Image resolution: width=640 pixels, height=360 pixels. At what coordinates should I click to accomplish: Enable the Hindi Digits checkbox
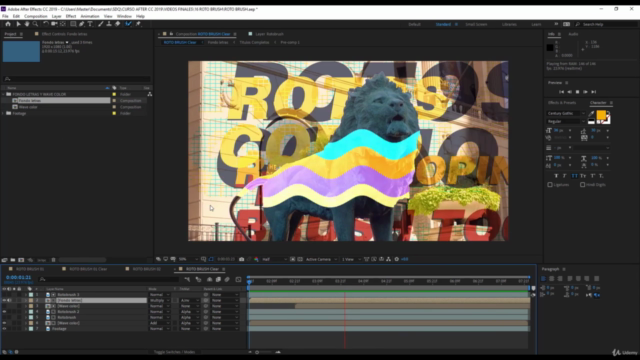(582, 185)
